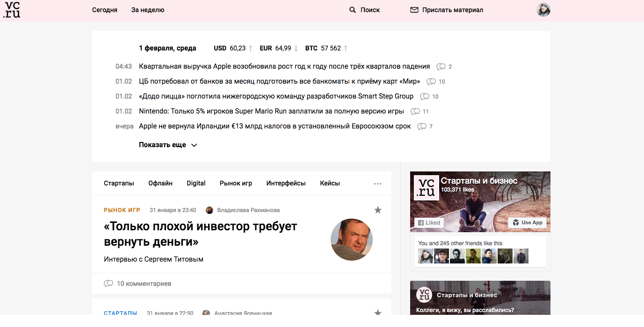Click the round VC.ru logo on the video card
The image size is (644, 327).
(x=424, y=295)
